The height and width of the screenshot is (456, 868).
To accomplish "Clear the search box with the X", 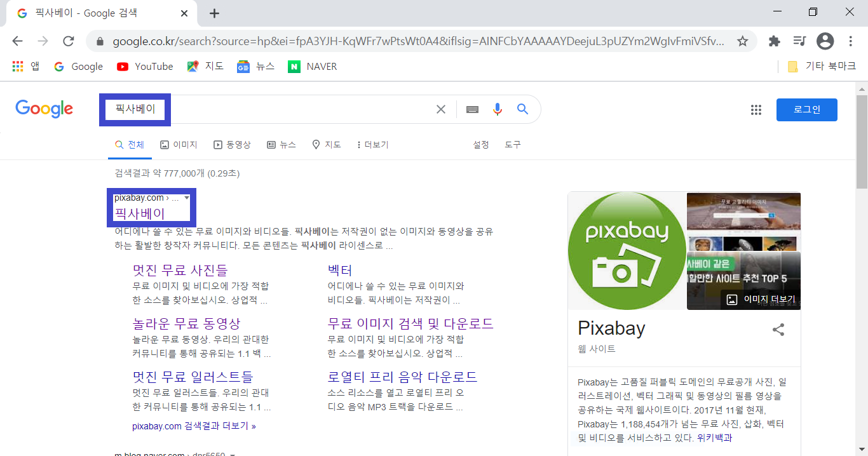I will click(440, 109).
